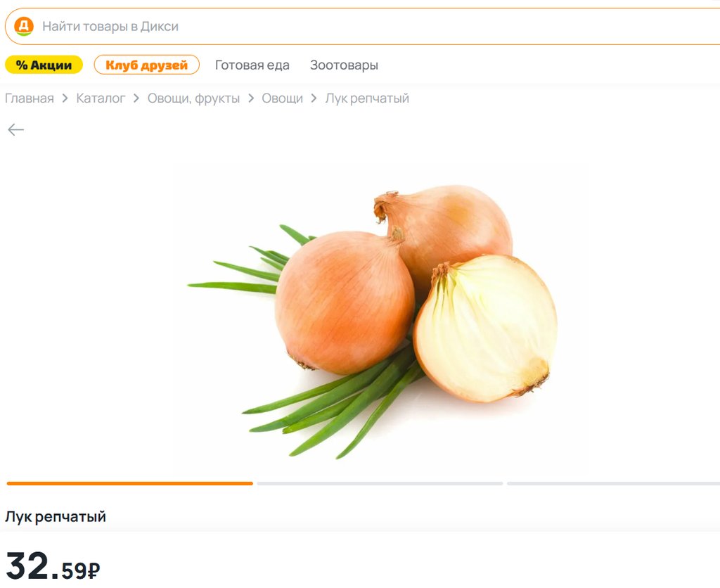
Task: Switch to the second gallery indicator bar
Action: [x=380, y=483]
